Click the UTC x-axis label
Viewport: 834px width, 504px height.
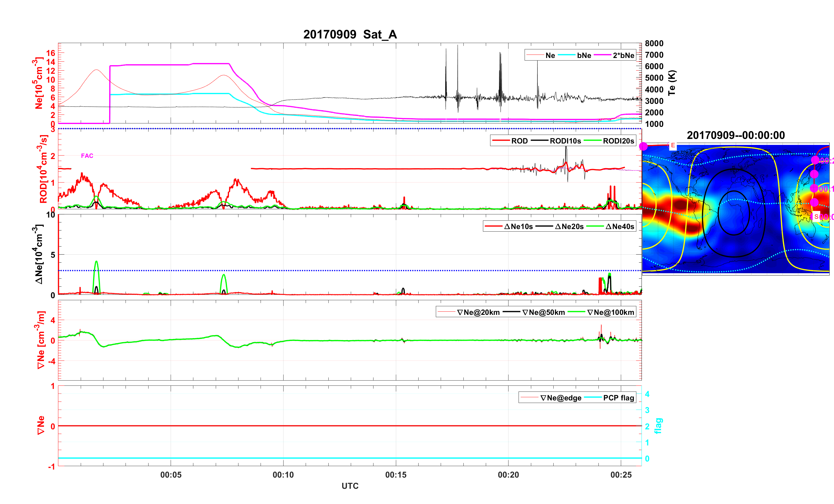pos(350,486)
